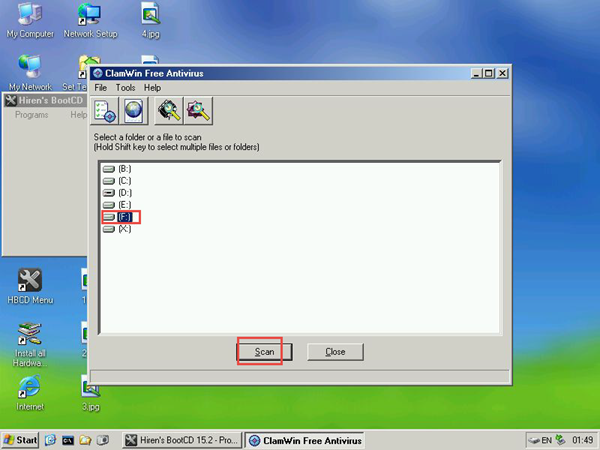The height and width of the screenshot is (450, 600).
Task: Click the Scan Memory toolbar icon
Action: (169, 111)
